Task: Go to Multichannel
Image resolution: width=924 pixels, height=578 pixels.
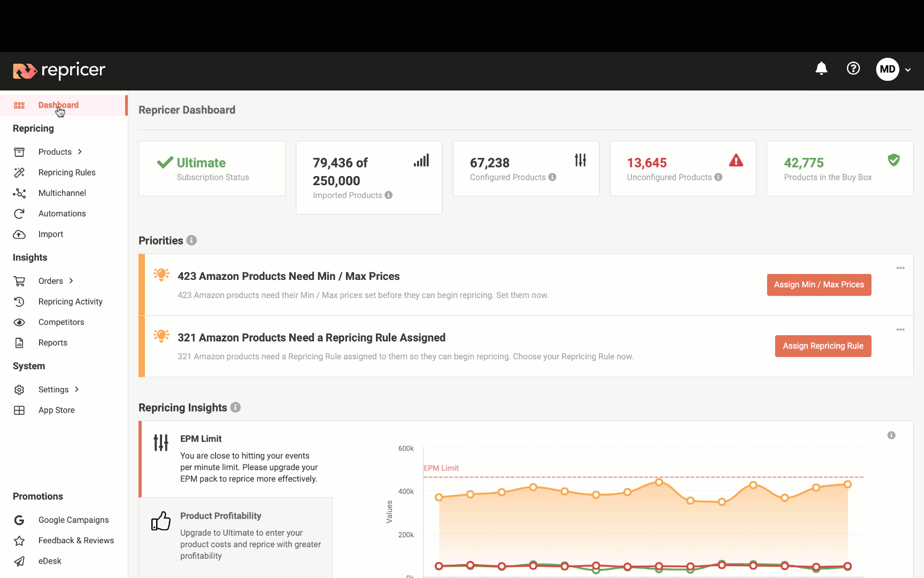Action: (62, 193)
